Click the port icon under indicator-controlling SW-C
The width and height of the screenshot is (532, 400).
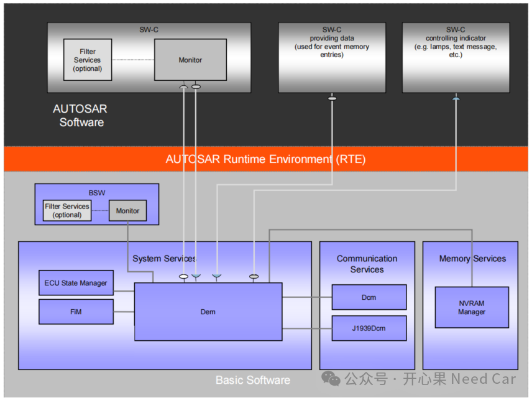[456, 98]
